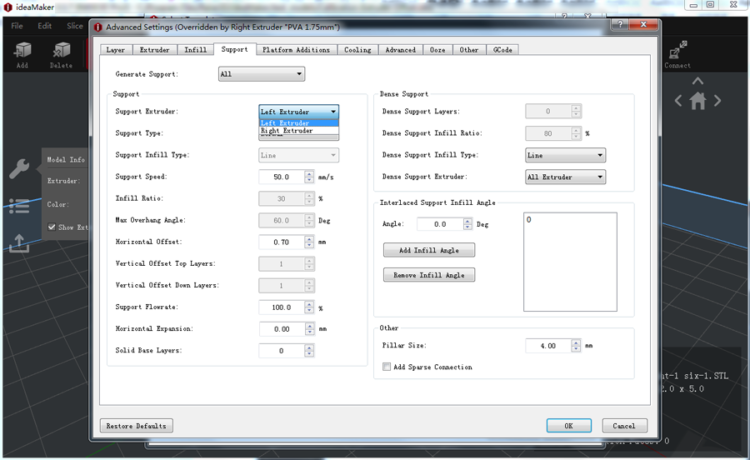
Task: Rotate view right with right chevron
Action: (x=717, y=101)
